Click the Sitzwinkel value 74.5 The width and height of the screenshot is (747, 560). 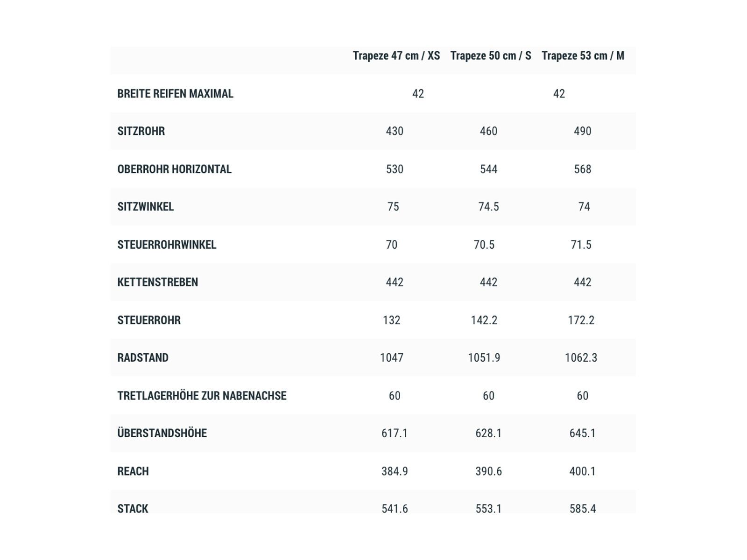488,207
